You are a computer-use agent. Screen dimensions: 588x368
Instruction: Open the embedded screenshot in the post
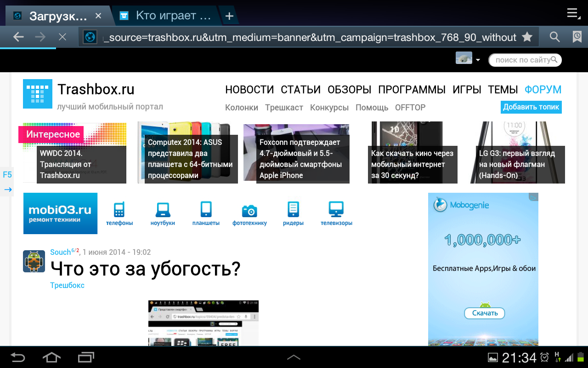[204, 323]
